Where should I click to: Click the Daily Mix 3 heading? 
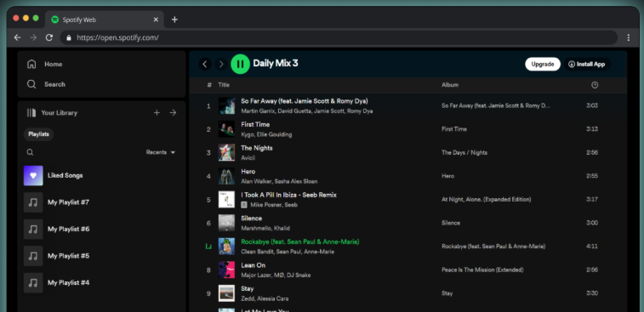[x=275, y=63]
